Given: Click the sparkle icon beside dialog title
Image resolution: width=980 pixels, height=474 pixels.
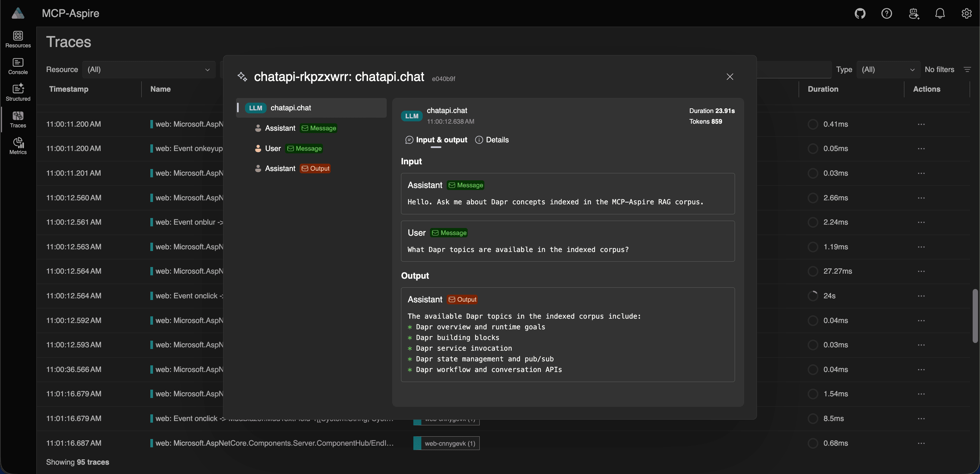Looking at the screenshot, I should click(x=242, y=77).
